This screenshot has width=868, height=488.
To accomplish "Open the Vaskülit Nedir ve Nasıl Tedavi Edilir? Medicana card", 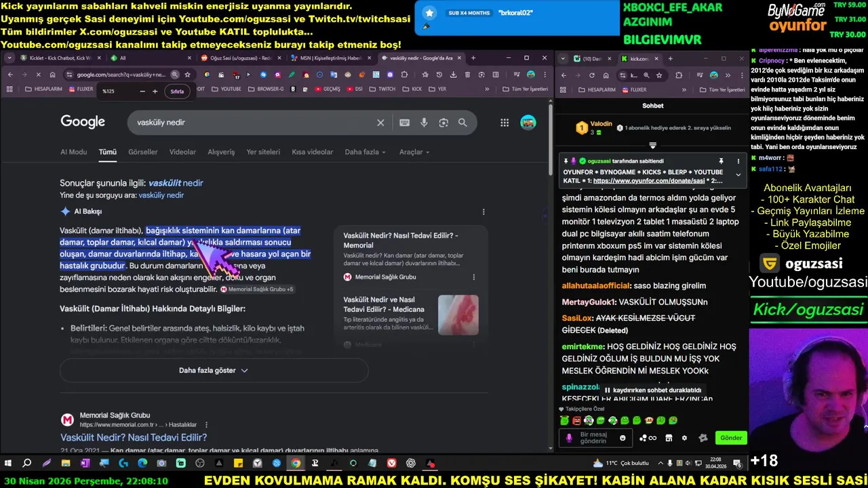I will (x=411, y=314).
